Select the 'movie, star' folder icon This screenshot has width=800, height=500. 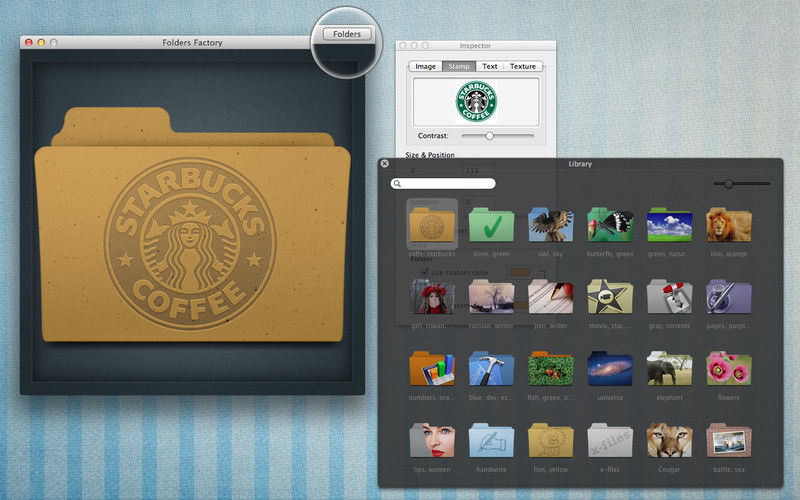[610, 296]
